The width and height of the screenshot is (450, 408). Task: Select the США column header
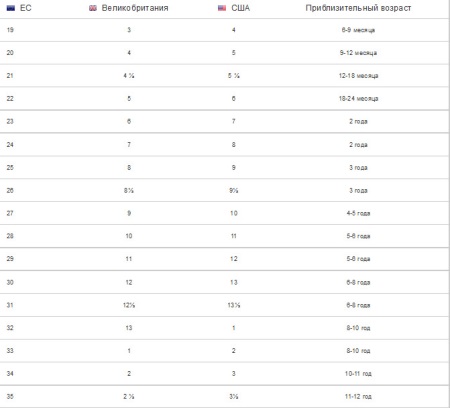click(x=240, y=8)
